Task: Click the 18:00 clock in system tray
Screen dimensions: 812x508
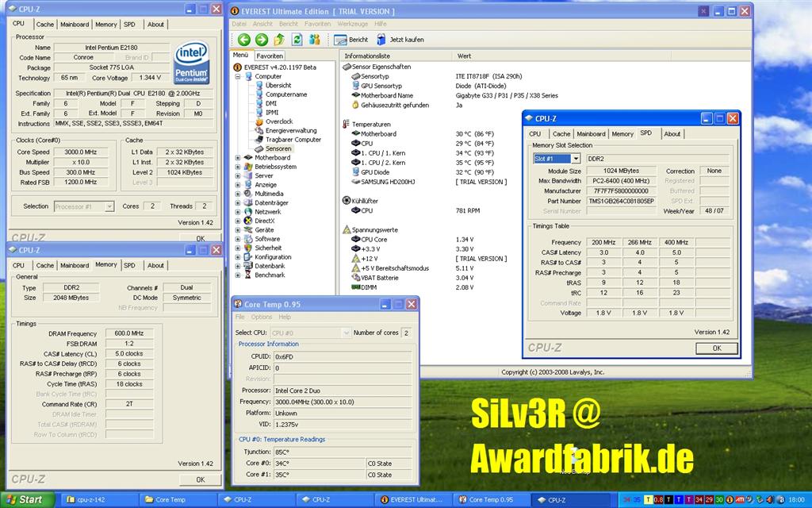Action: 796,500
